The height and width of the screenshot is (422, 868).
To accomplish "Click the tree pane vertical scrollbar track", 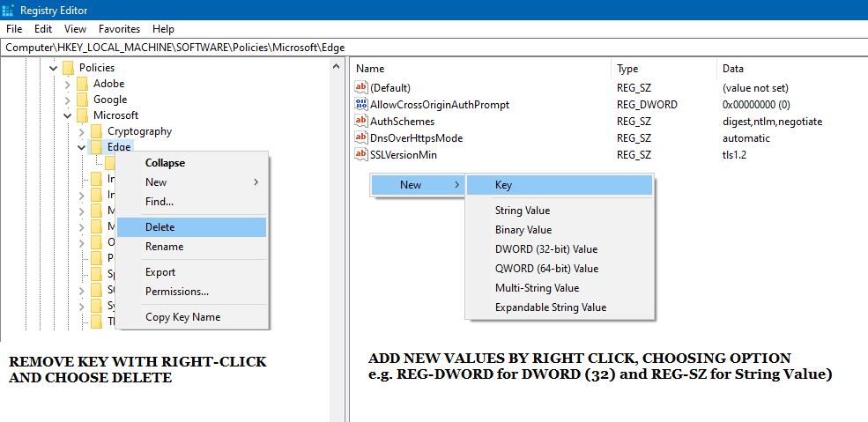I will coord(336,249).
